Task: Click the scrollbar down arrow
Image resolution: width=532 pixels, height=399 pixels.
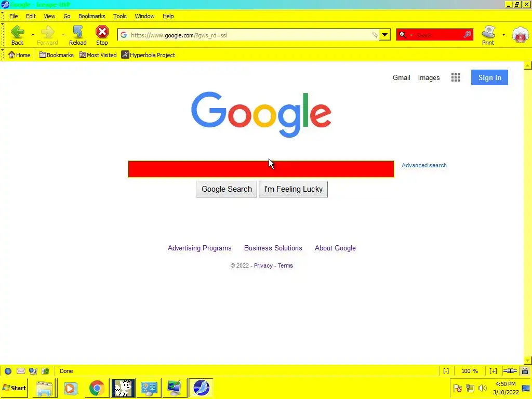Action: tap(528, 361)
